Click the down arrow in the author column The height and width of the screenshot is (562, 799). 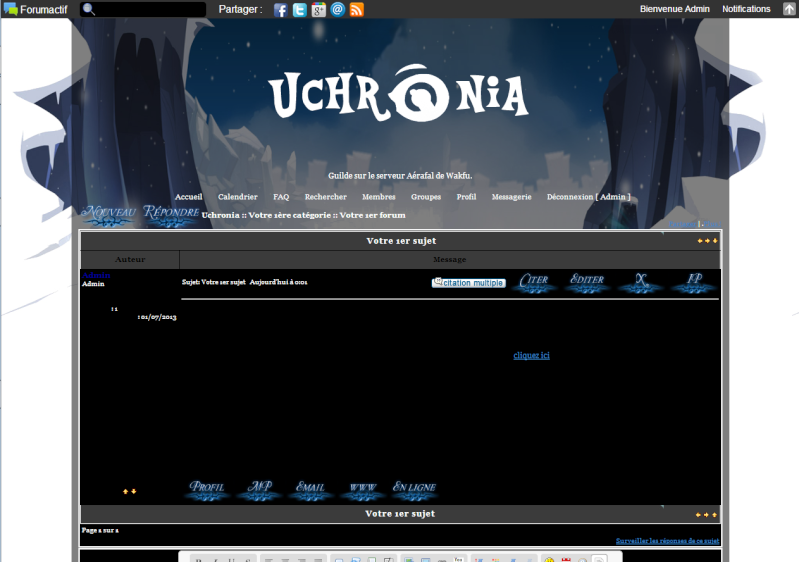pyautogui.click(x=134, y=491)
